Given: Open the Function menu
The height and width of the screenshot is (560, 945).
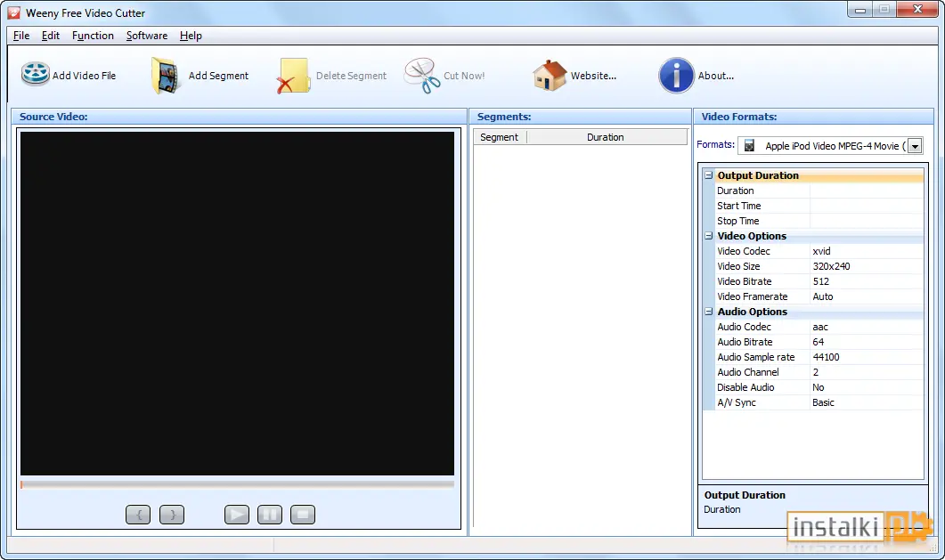Looking at the screenshot, I should click(x=93, y=36).
